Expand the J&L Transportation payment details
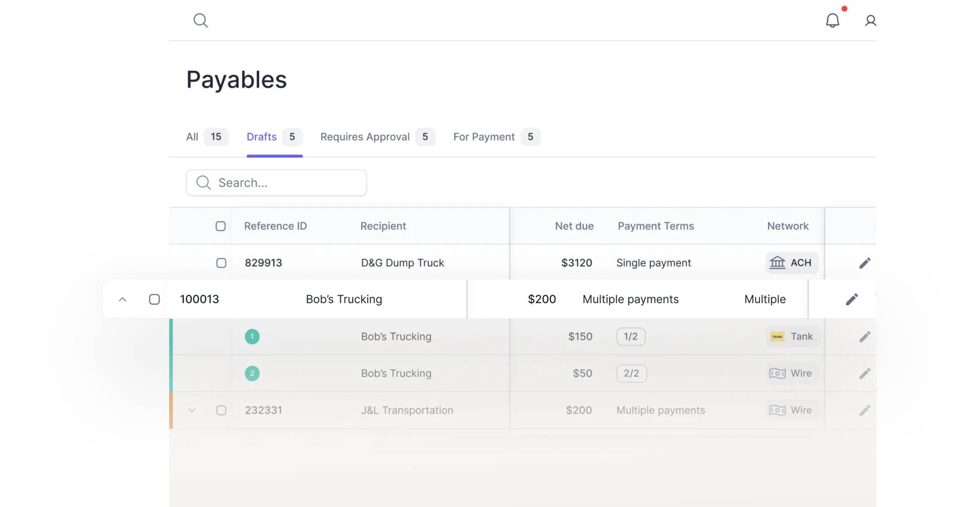This screenshot has height=507, width=980. coord(192,410)
